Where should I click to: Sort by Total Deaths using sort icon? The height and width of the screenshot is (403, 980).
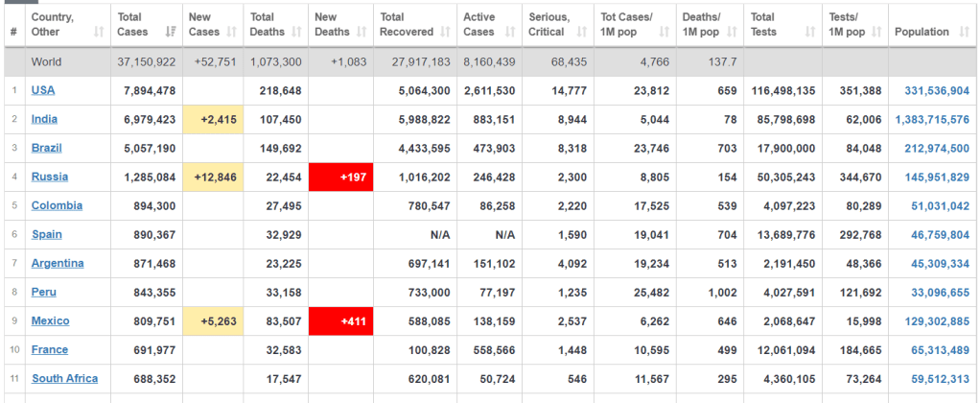(x=296, y=32)
